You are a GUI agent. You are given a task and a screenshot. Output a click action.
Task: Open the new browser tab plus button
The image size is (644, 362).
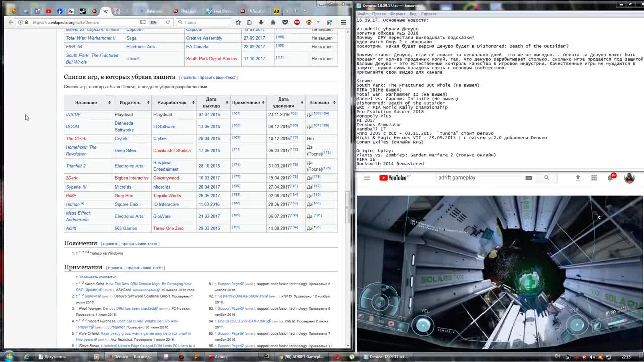point(296,11)
